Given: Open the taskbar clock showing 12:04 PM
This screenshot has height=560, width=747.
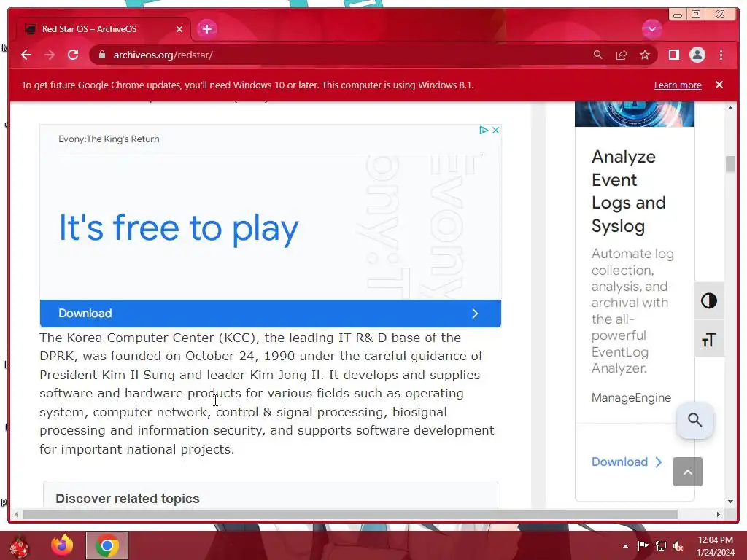Looking at the screenshot, I should pos(716,546).
